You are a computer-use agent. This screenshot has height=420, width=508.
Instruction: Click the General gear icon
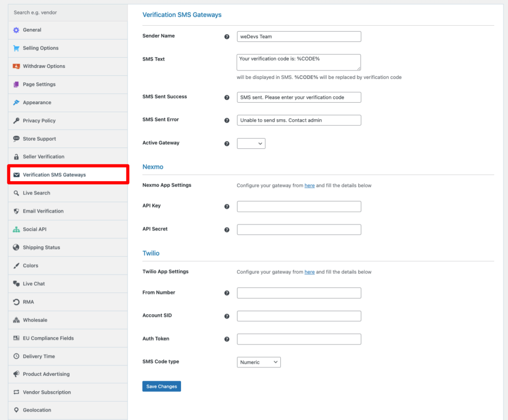(x=16, y=30)
